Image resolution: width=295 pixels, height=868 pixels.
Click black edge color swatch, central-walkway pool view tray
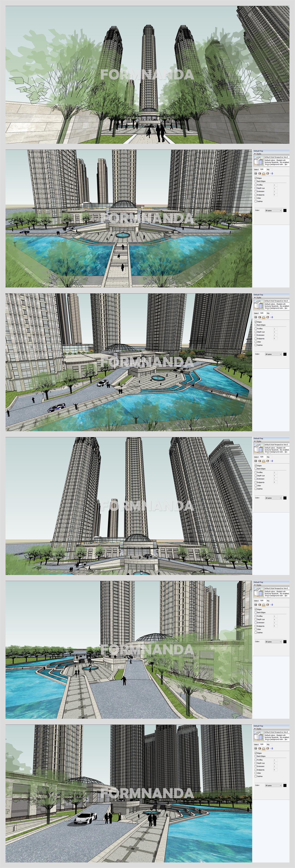pos(285,211)
